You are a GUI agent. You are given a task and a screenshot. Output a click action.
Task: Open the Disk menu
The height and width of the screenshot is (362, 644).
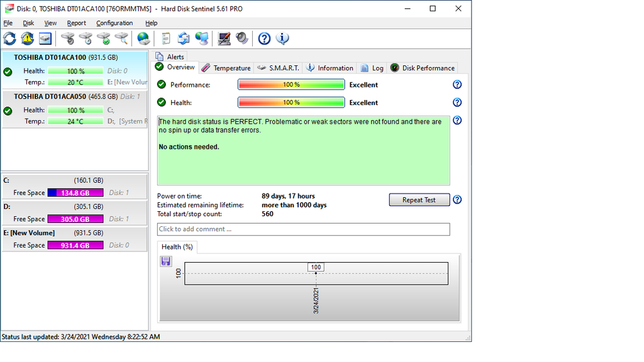coord(28,23)
